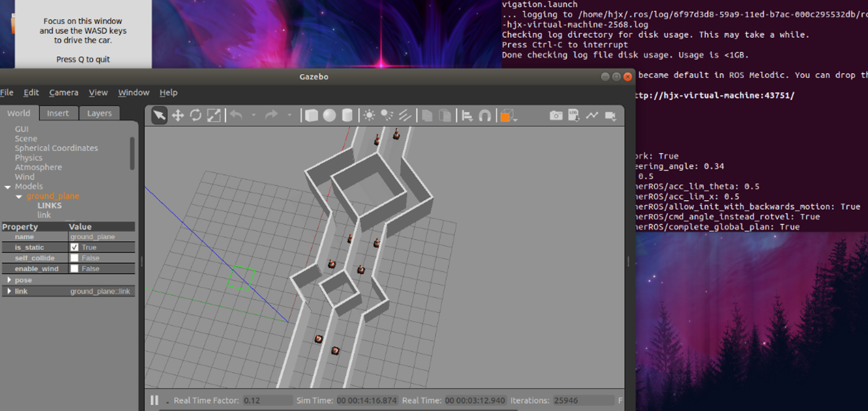Switch to the Layers tab
Screen dimensions: 868x411
[100, 113]
